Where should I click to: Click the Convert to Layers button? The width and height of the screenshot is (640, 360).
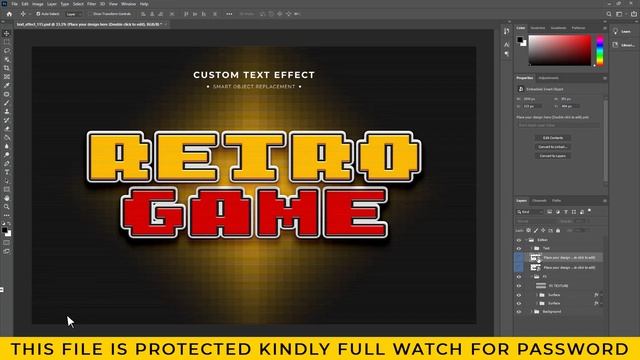[553, 156]
